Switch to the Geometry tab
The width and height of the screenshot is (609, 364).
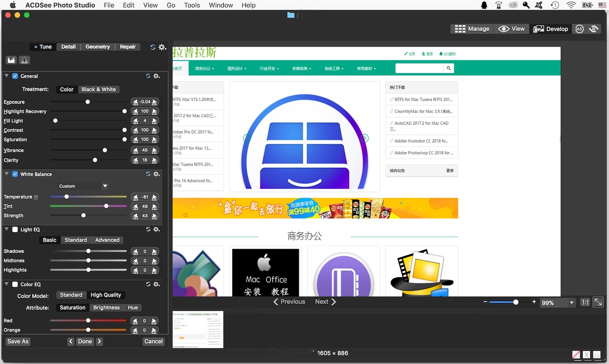(x=98, y=47)
